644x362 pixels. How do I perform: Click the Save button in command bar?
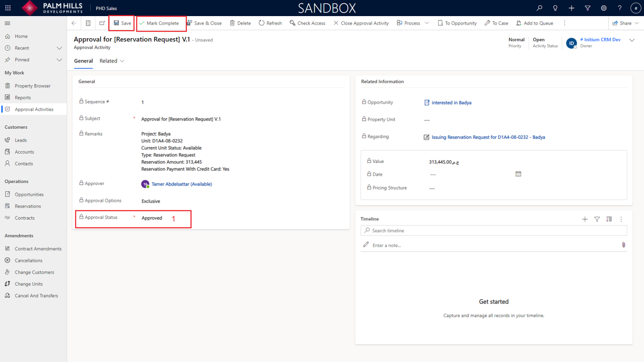122,23
